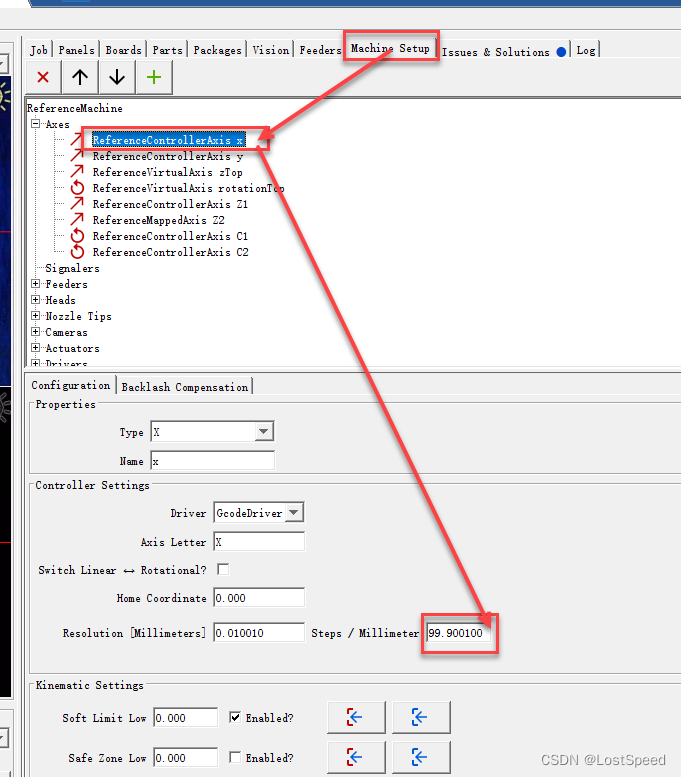Select ReferenceControllerAxis Z1 in tree

click(170, 204)
